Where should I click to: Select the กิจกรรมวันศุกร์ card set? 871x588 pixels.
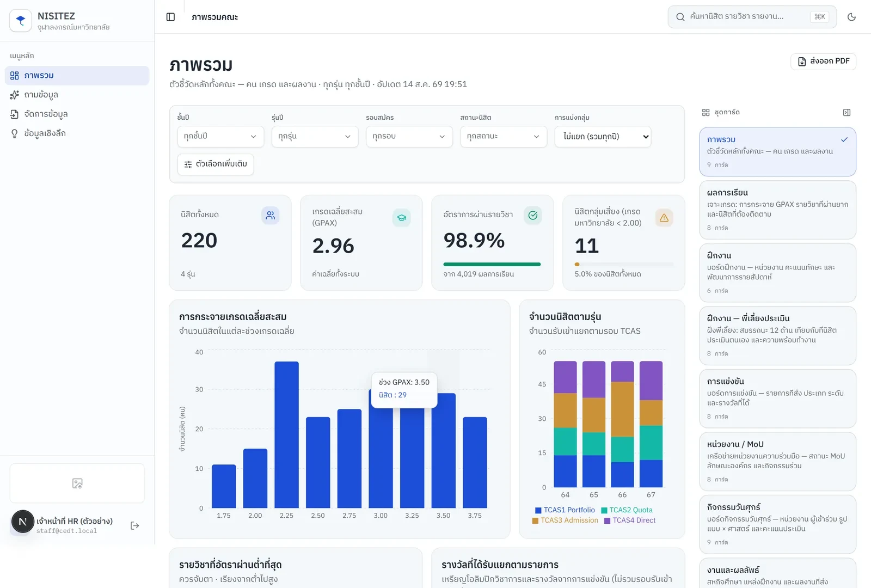tap(777, 524)
